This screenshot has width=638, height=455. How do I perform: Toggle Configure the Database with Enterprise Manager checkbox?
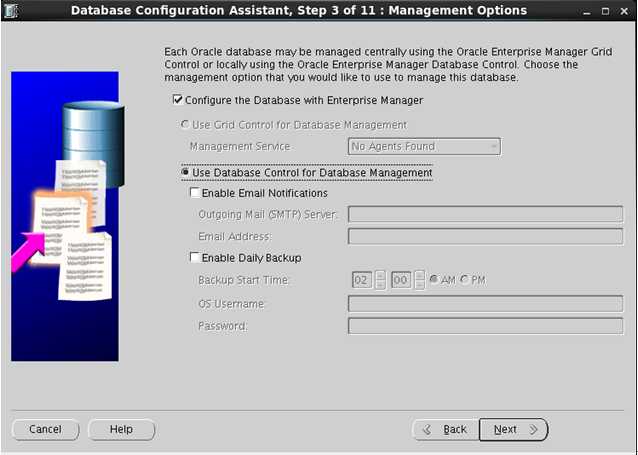(x=178, y=100)
